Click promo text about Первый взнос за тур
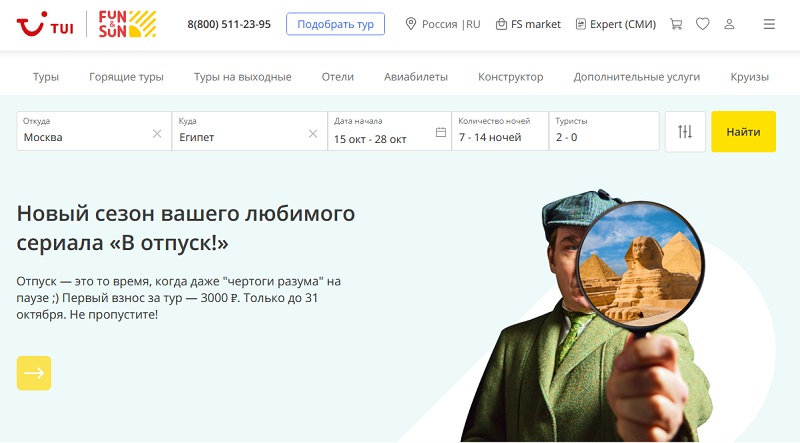The width and height of the screenshot is (800, 443). tap(179, 298)
